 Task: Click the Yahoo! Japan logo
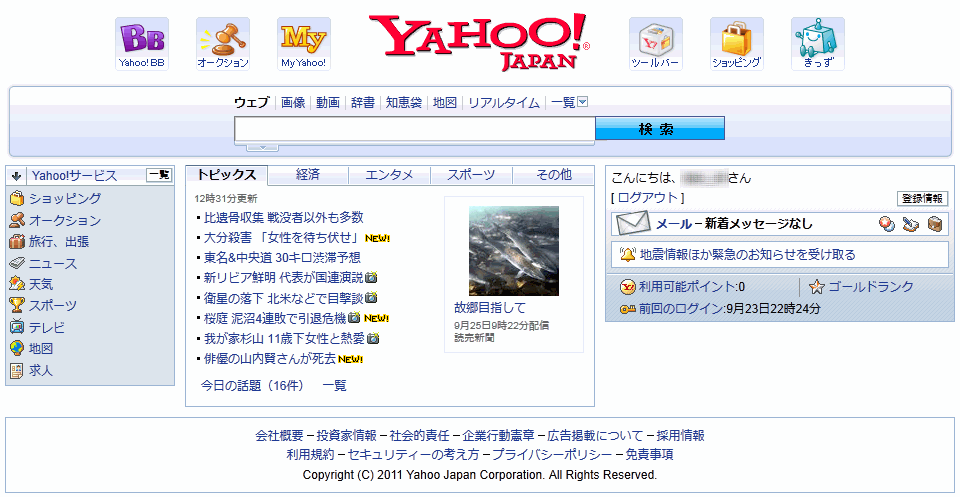(479, 42)
